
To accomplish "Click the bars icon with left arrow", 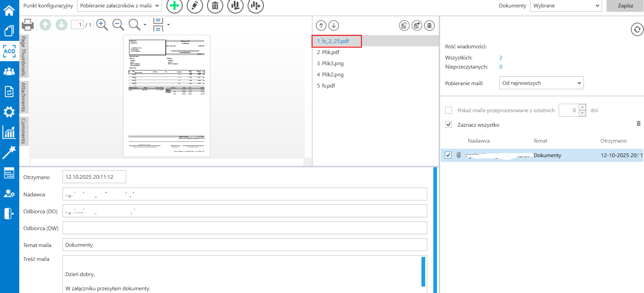I will pos(235,6).
